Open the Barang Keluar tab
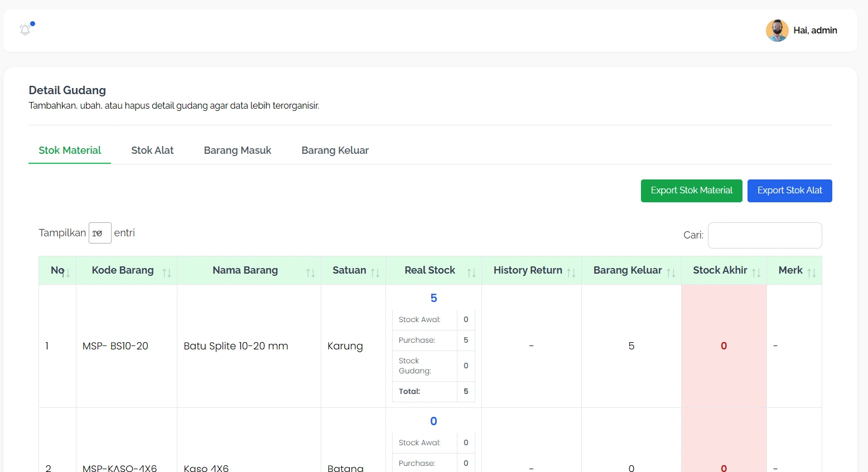This screenshot has height=472, width=868. point(335,150)
